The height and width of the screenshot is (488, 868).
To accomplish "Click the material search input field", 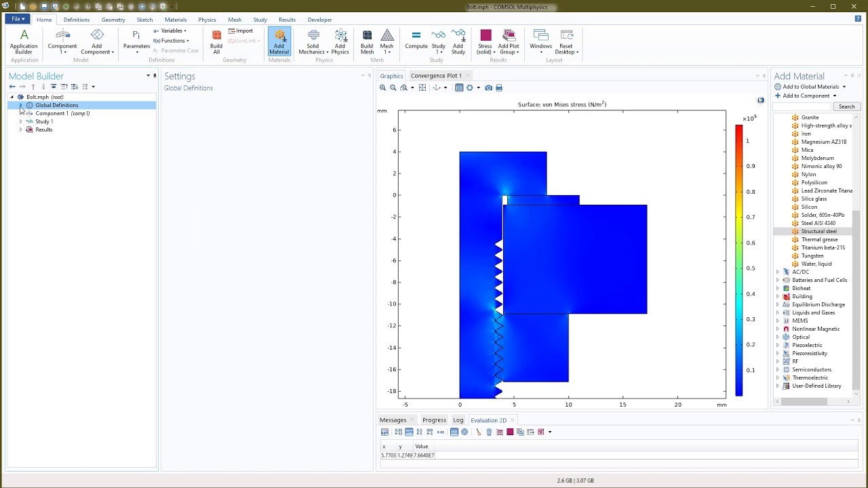I will (x=803, y=106).
